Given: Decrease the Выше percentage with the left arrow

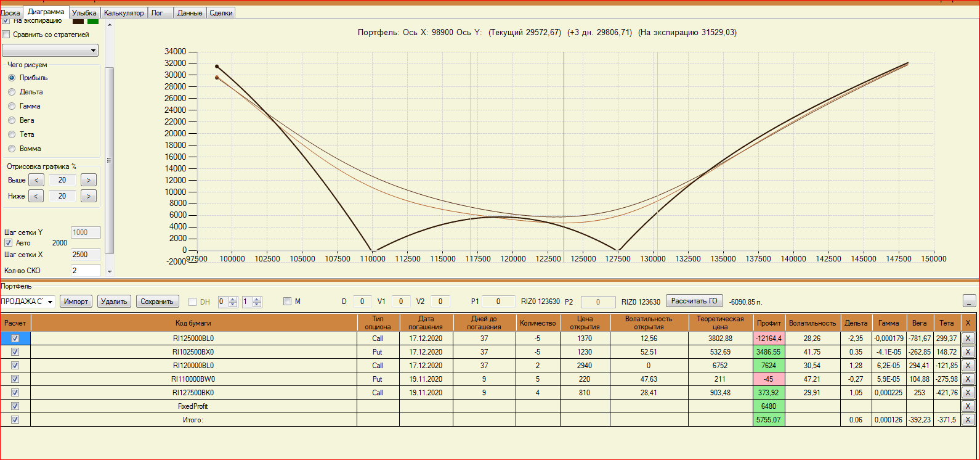Looking at the screenshot, I should point(36,180).
